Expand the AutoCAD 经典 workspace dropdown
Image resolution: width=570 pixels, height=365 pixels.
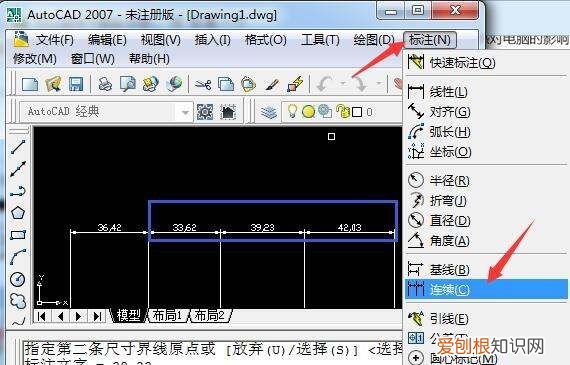pos(185,112)
